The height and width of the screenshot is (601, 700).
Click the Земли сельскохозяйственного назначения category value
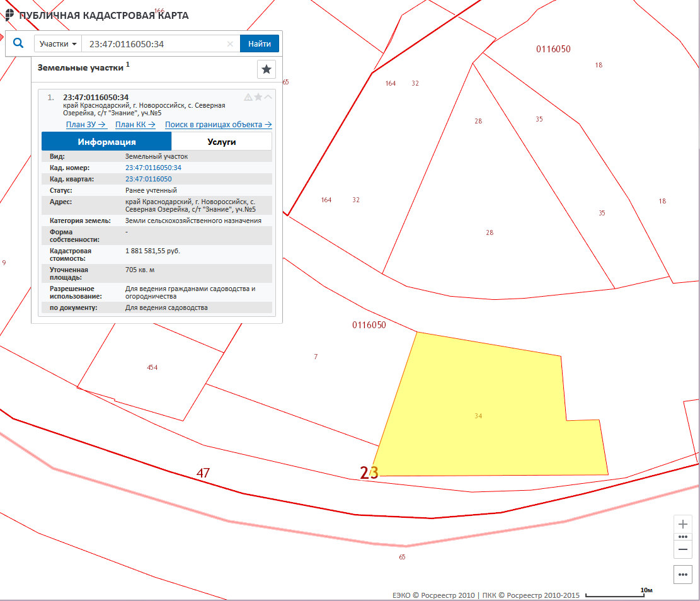coord(193,220)
